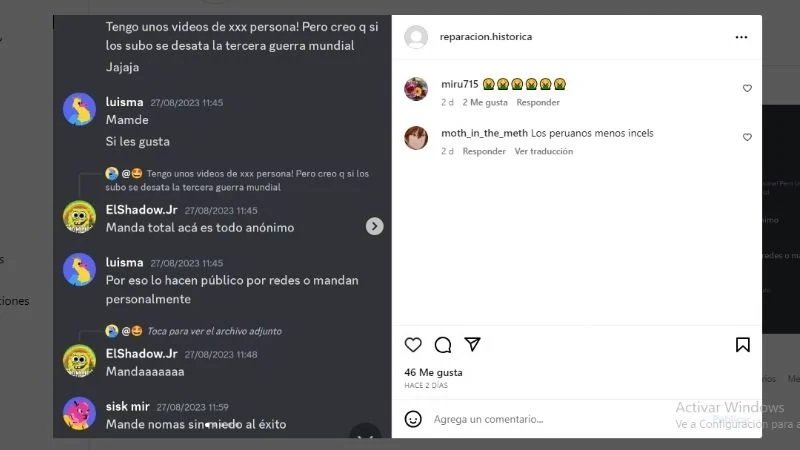Open miru715's profile avatar

pos(416,89)
